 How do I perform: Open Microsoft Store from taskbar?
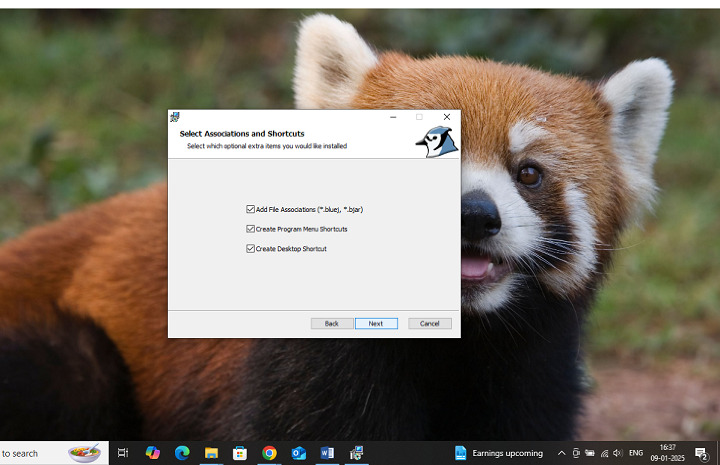pos(240,454)
